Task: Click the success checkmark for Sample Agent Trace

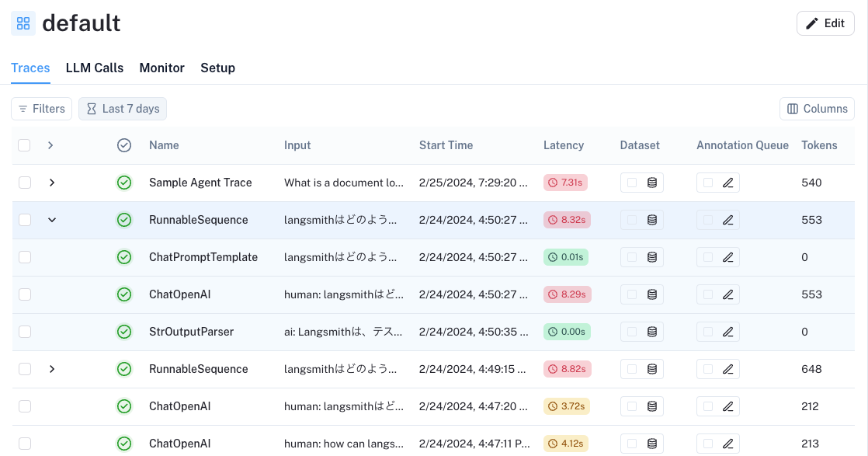Action: [x=124, y=183]
